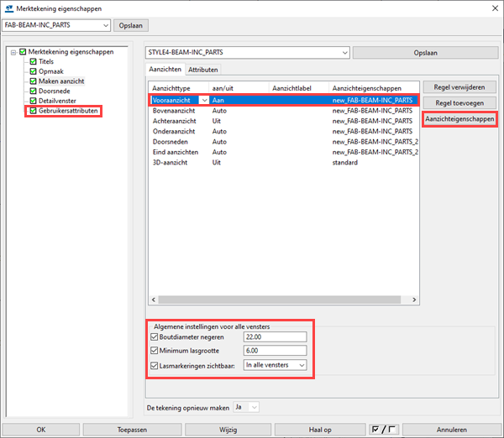Close the Merktekening eigenschappen dialog

tap(495, 8)
